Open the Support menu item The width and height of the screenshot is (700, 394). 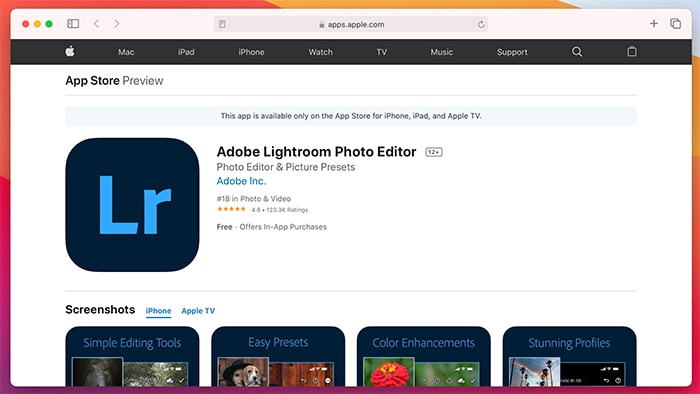click(x=512, y=52)
